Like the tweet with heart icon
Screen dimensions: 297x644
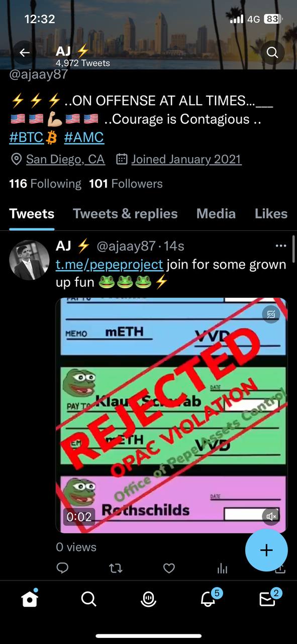click(169, 569)
